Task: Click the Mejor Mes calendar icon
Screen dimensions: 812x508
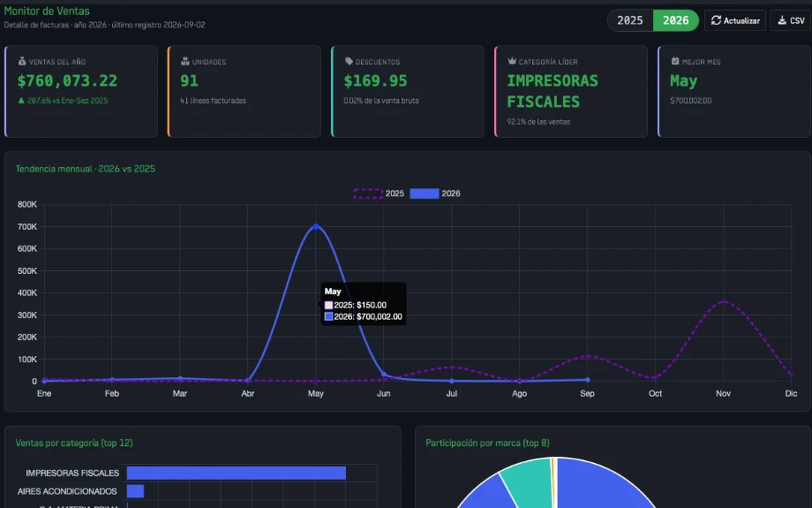Action: point(675,61)
